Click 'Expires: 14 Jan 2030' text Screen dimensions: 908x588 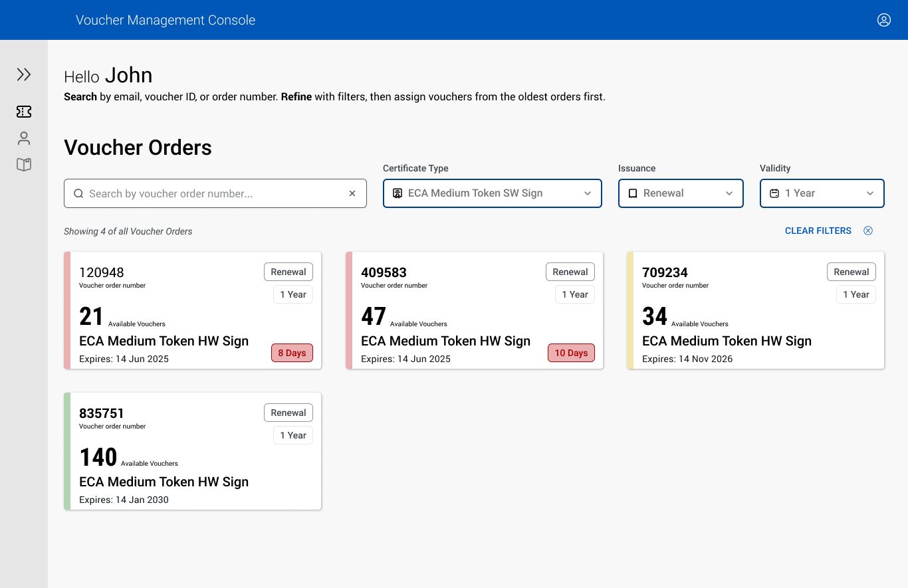point(124,500)
